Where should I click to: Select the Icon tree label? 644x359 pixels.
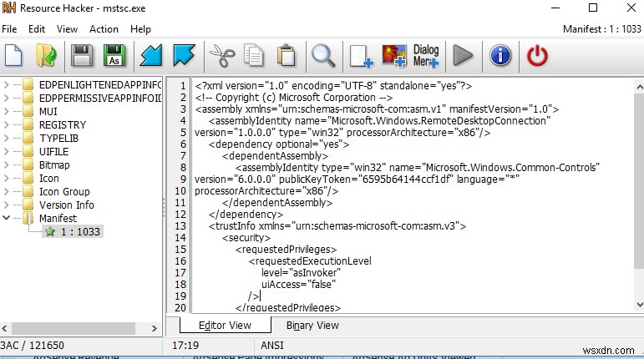[49, 178]
